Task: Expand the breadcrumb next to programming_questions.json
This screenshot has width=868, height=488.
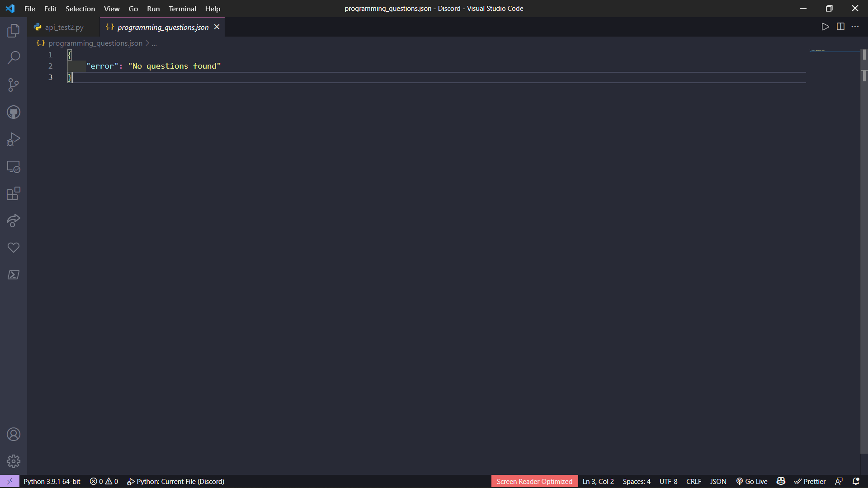Action: 155,43
